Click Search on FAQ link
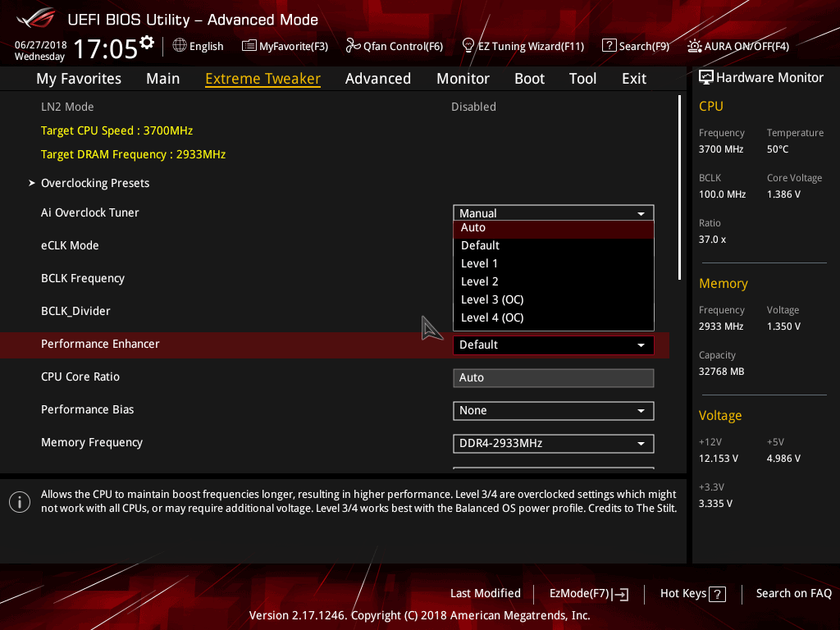The height and width of the screenshot is (630, 840). (794, 594)
